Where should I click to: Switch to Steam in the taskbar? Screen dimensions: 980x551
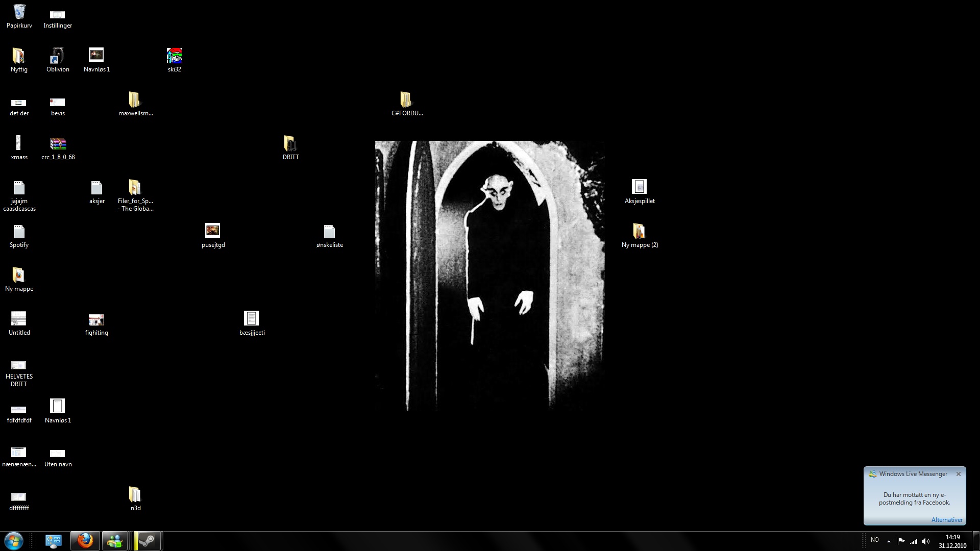click(148, 541)
